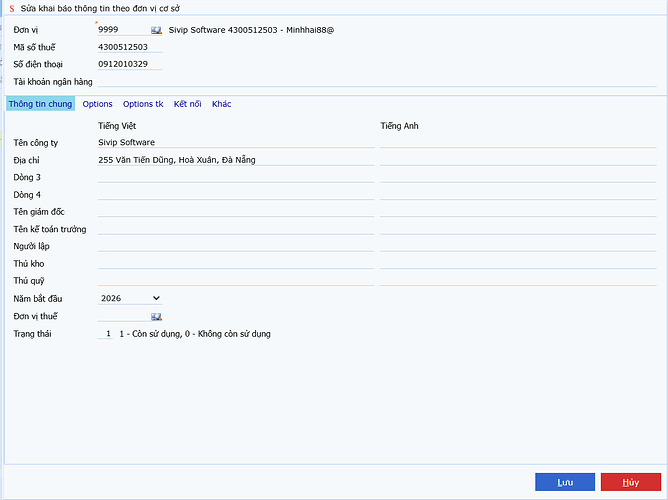
Task: Focus Người lập English field
Action: [518, 246]
